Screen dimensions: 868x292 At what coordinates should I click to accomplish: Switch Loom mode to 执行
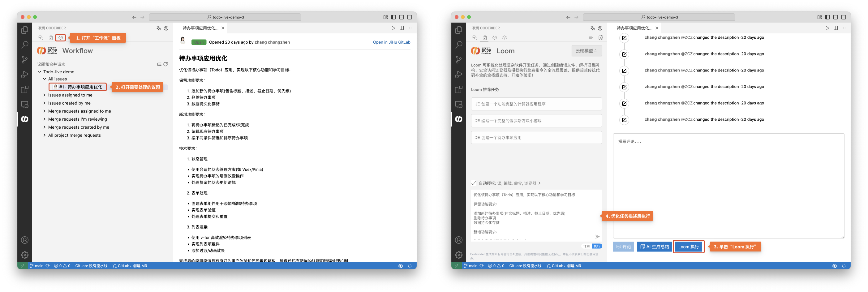pyautogui.click(x=597, y=246)
